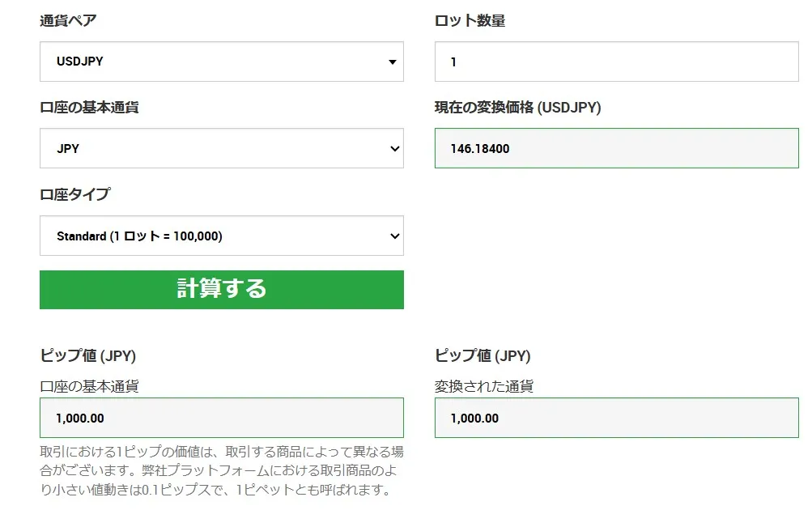The width and height of the screenshot is (812, 510).
Task: Expand the USDJPY pair selector arrow
Action: tap(392, 61)
